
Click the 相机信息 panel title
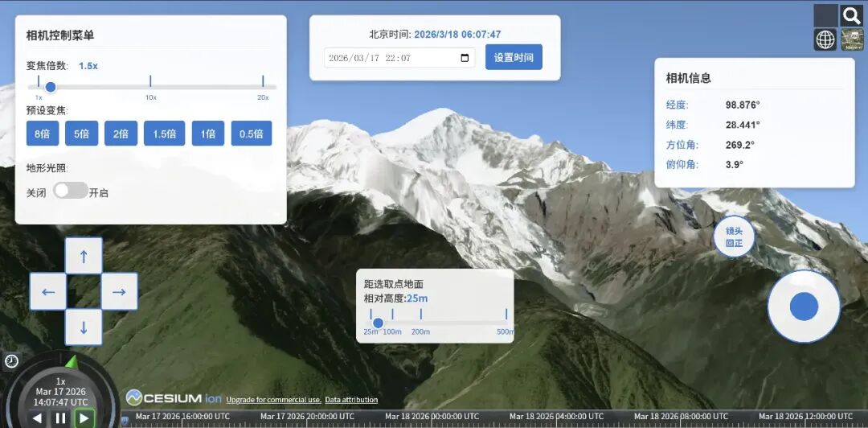point(688,78)
